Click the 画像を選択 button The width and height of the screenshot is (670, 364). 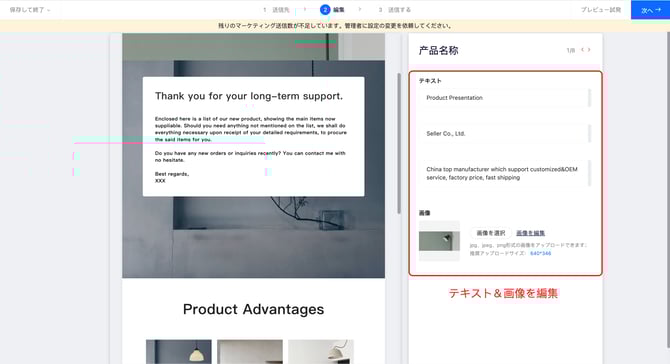(491, 233)
